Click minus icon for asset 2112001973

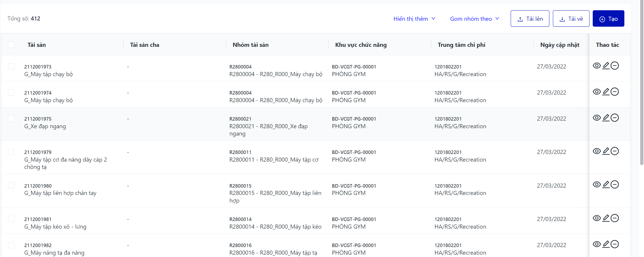(x=615, y=66)
